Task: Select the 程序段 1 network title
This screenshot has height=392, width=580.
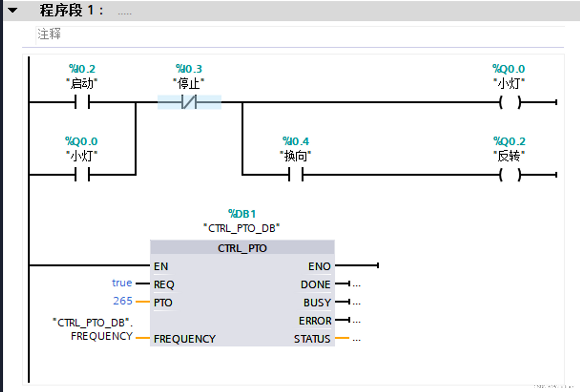Action: (72, 10)
